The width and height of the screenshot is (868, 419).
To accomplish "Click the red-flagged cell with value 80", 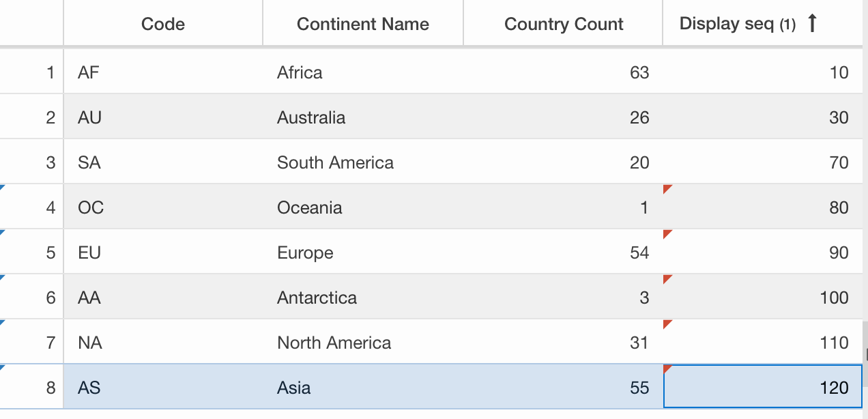I will pyautogui.click(x=763, y=207).
